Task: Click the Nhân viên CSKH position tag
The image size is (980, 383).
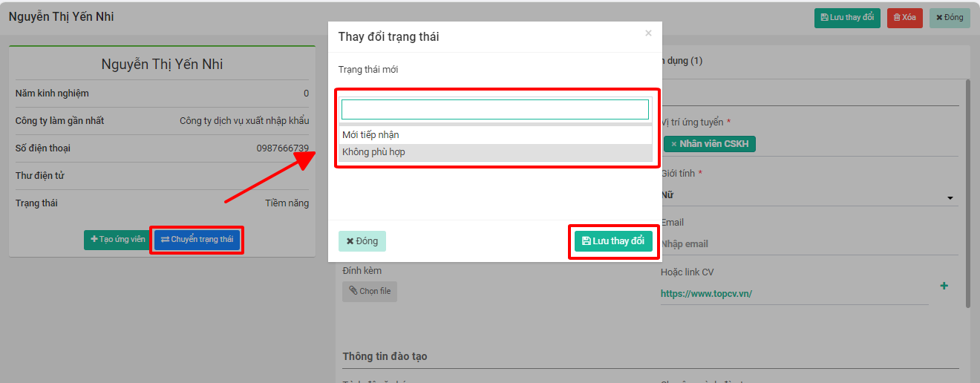Action: pyautogui.click(x=713, y=144)
